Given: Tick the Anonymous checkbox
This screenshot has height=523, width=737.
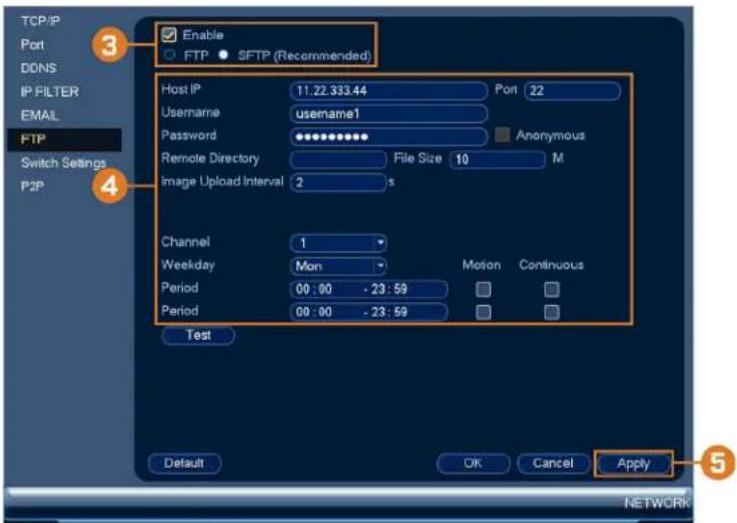Looking at the screenshot, I should (x=502, y=135).
